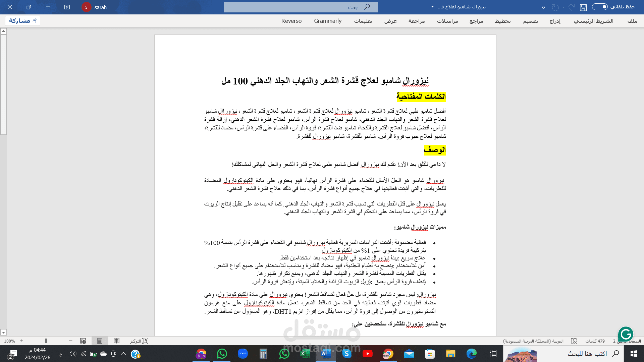Open the File (ملف) tab
The image size is (644, 362).
(632, 21)
